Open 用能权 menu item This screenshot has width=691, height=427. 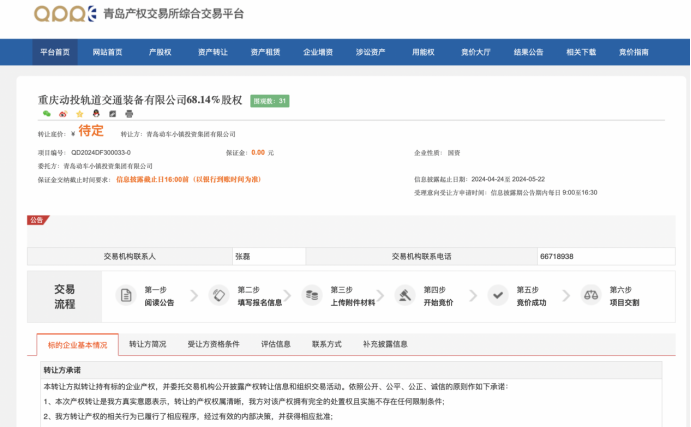(424, 52)
